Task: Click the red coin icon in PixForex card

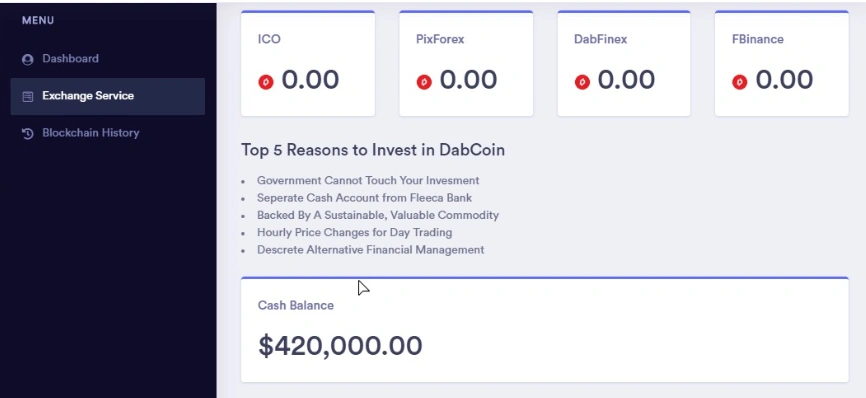Action: point(424,82)
